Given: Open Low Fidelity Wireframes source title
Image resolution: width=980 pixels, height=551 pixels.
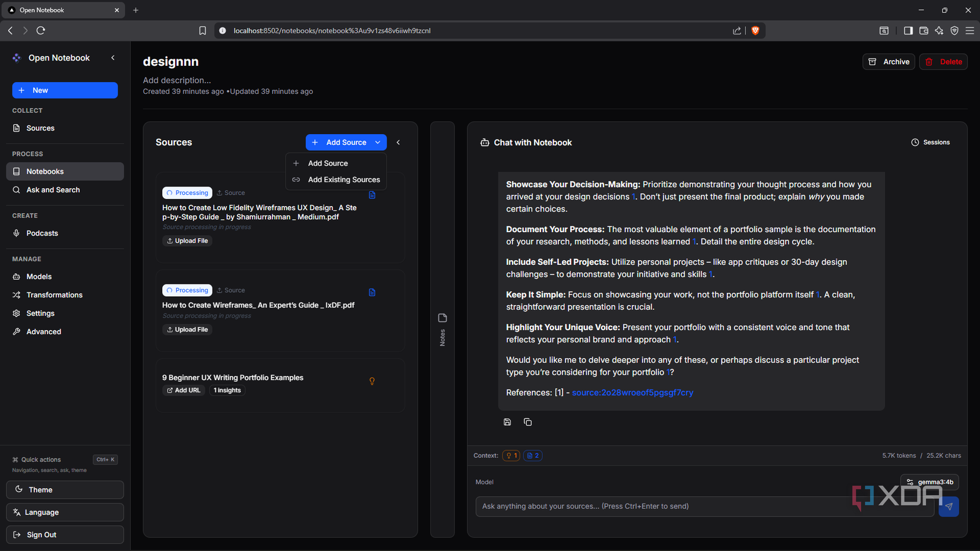Looking at the screenshot, I should tap(259, 213).
